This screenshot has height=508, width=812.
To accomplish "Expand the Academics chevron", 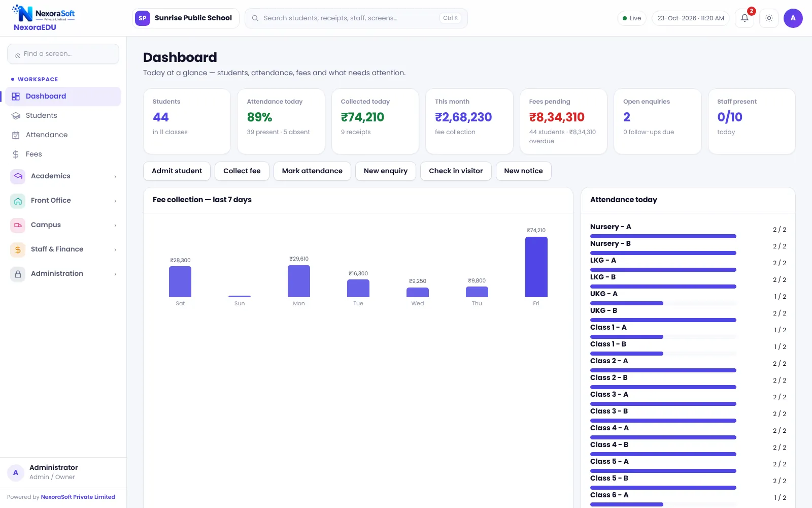I will (115, 177).
